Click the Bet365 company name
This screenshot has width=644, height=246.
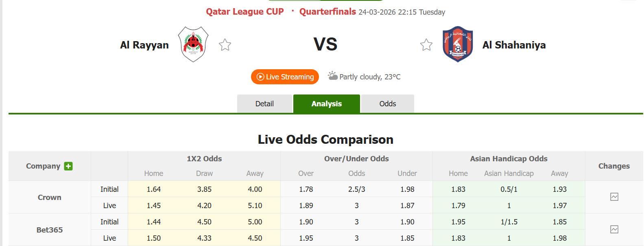(x=50, y=230)
